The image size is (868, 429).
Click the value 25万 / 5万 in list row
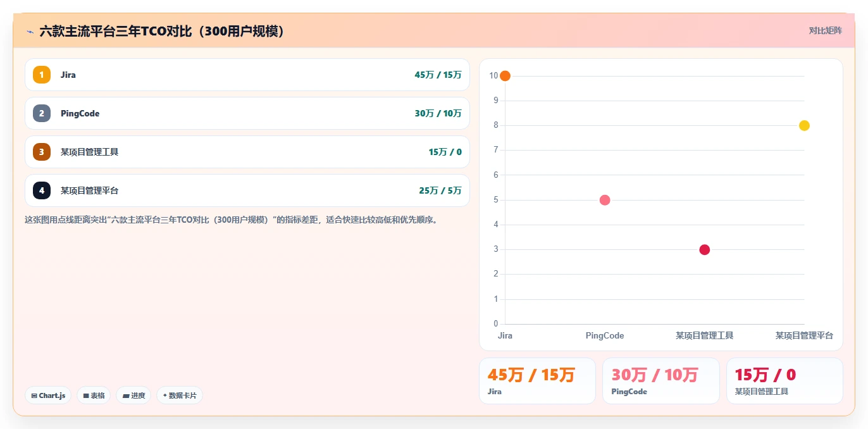pos(440,190)
